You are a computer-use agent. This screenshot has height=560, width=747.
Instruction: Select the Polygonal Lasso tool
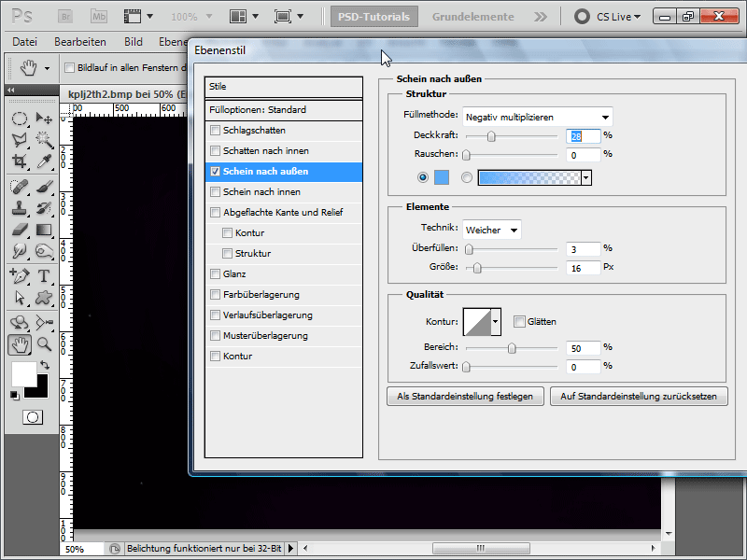tap(19, 139)
